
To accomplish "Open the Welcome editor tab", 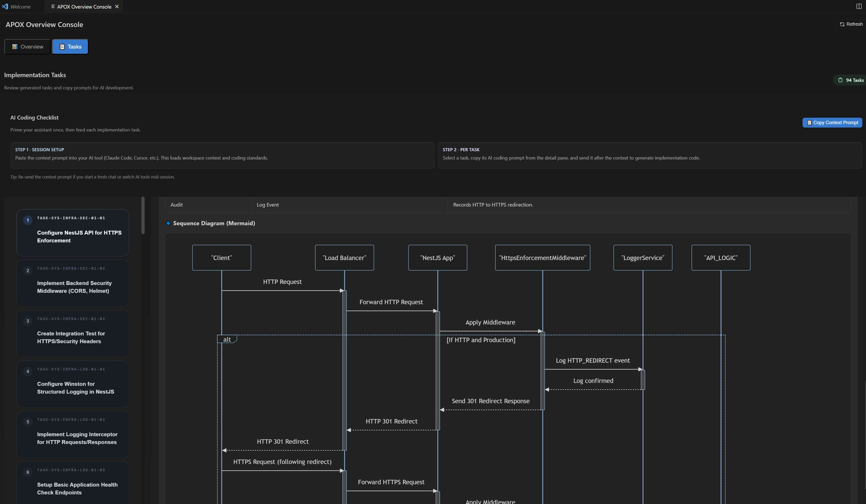I will coord(21,6).
